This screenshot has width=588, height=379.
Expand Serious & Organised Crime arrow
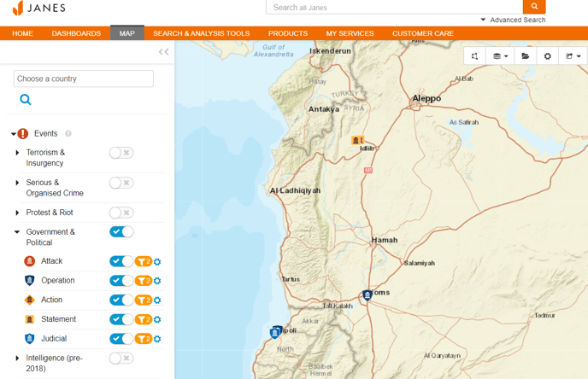(x=17, y=183)
